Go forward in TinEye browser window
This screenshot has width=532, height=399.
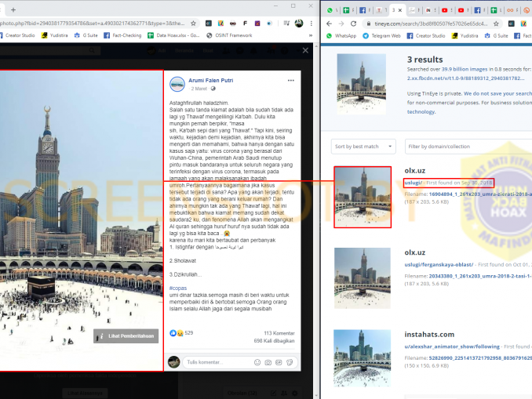[x=341, y=24]
